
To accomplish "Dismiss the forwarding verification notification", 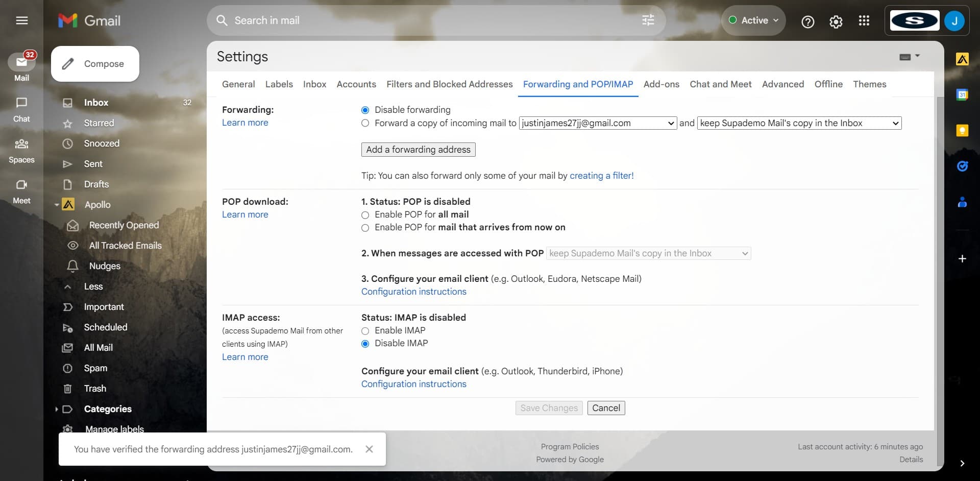I will tap(369, 449).
